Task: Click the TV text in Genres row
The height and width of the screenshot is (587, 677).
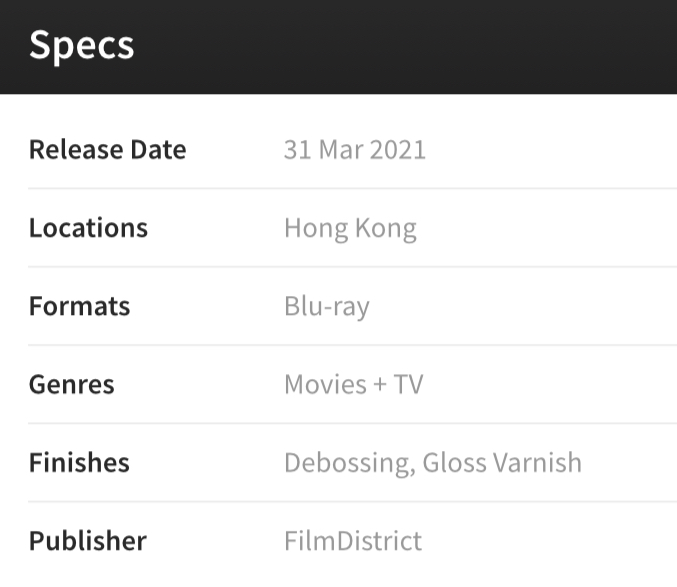Action: pos(408,384)
